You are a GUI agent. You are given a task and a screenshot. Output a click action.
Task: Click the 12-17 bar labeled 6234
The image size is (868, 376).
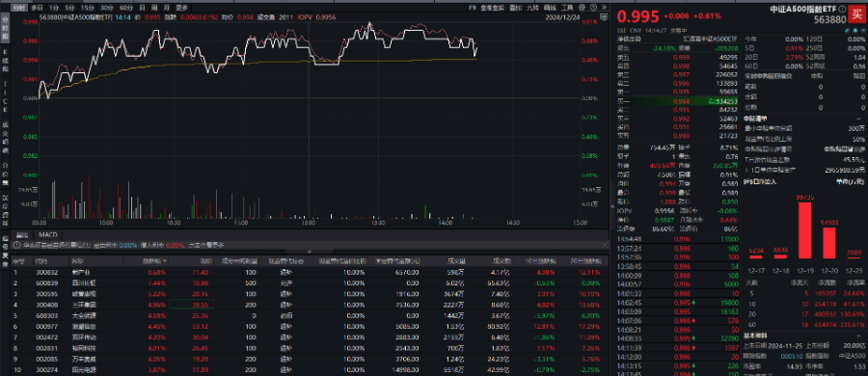coord(756,256)
